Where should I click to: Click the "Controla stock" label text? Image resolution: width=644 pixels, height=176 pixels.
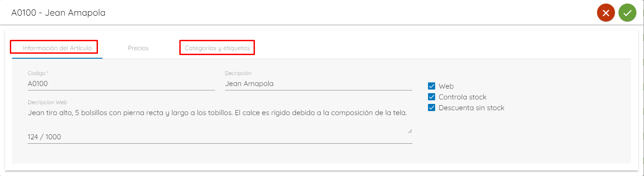[462, 97]
